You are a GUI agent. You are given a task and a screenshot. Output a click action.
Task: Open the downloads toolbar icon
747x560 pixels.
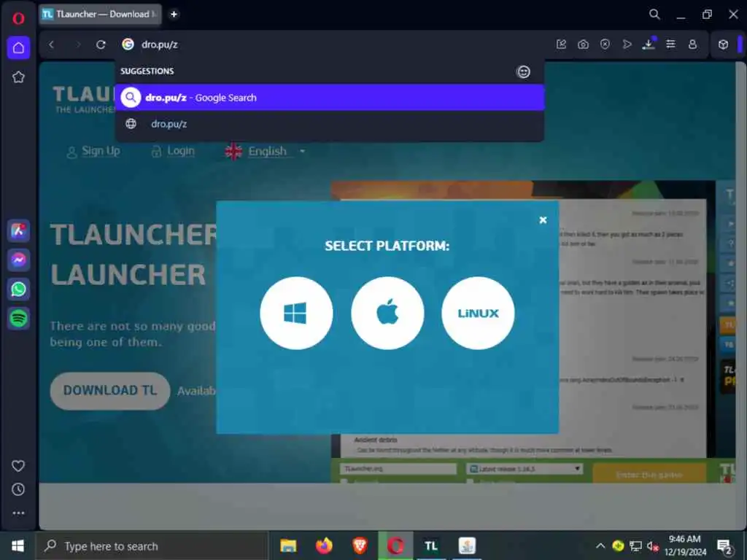coord(649,44)
